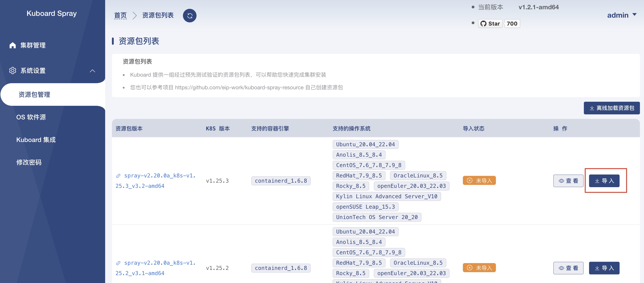Go to 首页 breadcrumb link
644x283 pixels.
click(x=120, y=16)
